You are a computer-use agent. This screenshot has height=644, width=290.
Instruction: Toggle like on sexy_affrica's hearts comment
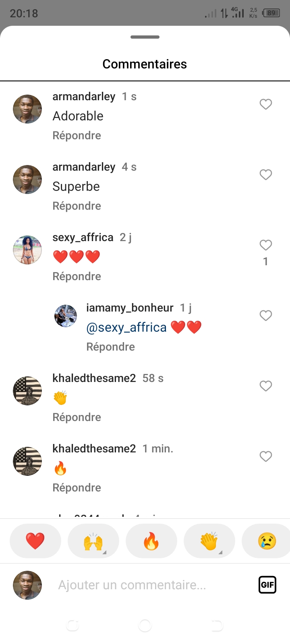(265, 245)
